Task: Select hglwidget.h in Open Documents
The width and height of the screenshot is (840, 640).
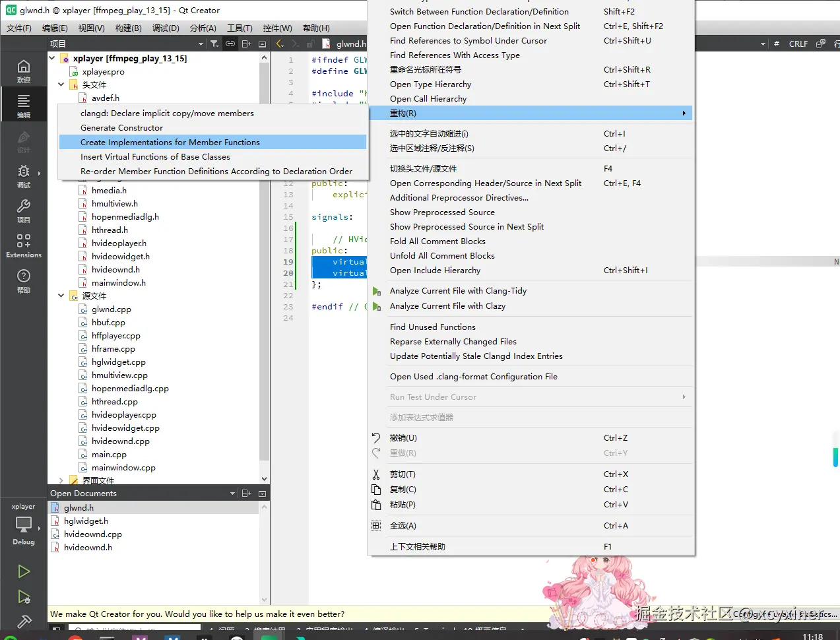Action: (86, 521)
